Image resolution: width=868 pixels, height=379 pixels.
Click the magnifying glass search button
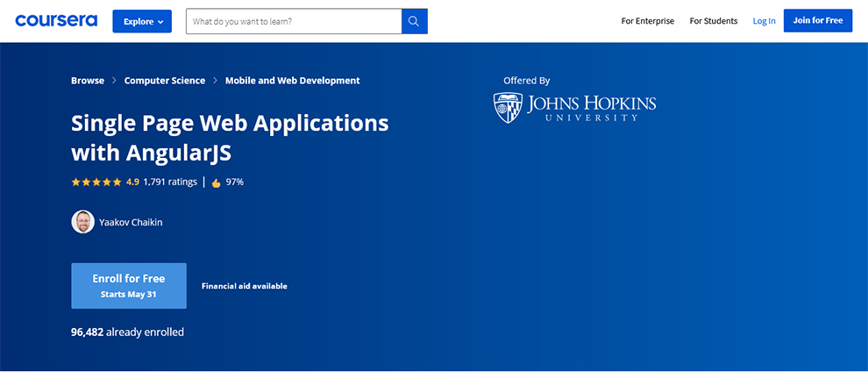(415, 21)
